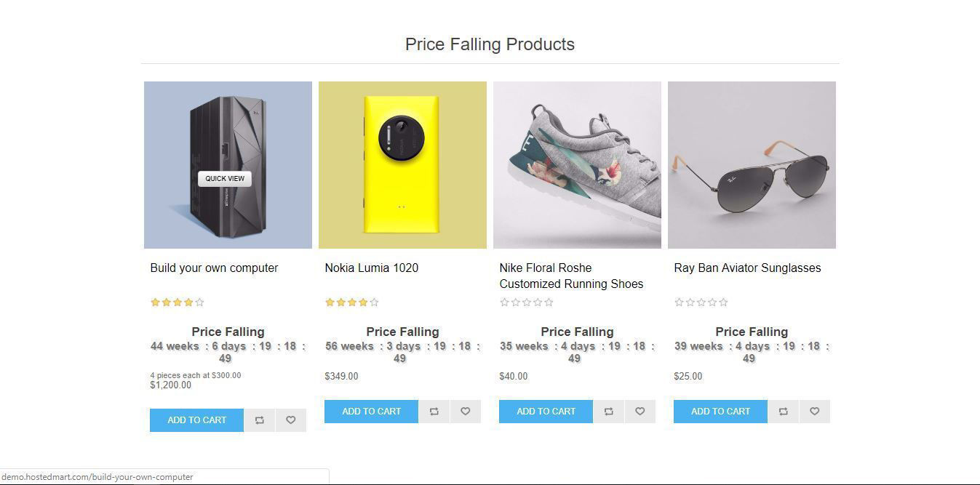Add Nike Floral Roshe shoes to wishlist
This screenshot has width=980, height=485.
640,411
